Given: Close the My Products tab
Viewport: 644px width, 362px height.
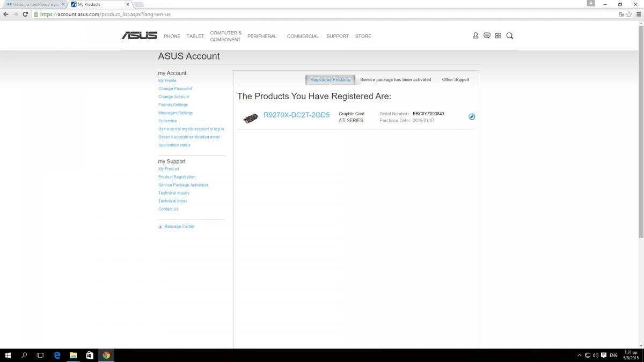Looking at the screenshot, I should click(x=127, y=4).
